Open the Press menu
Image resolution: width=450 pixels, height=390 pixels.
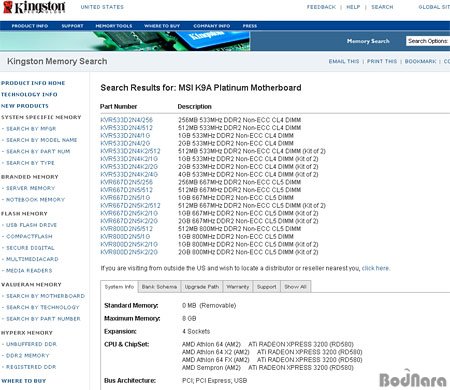[x=250, y=26]
